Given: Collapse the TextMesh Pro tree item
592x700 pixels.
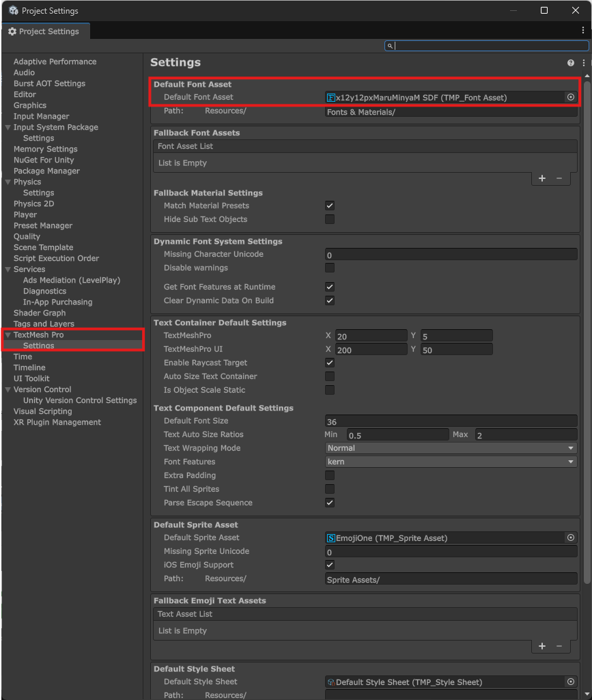Looking at the screenshot, I should tap(8, 335).
